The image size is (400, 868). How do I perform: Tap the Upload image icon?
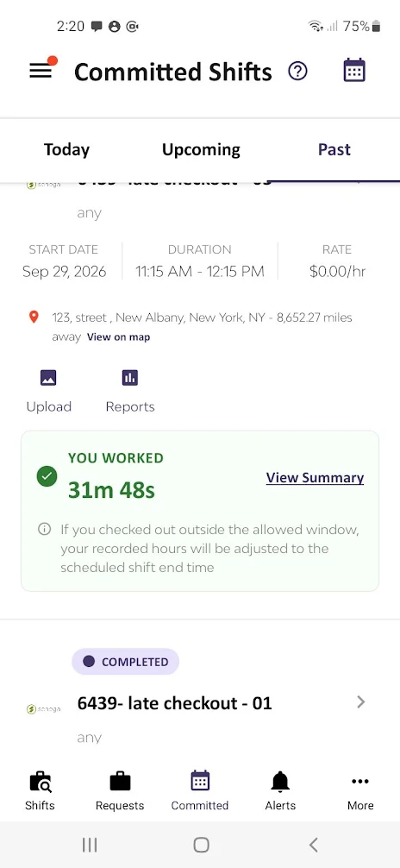click(48, 378)
